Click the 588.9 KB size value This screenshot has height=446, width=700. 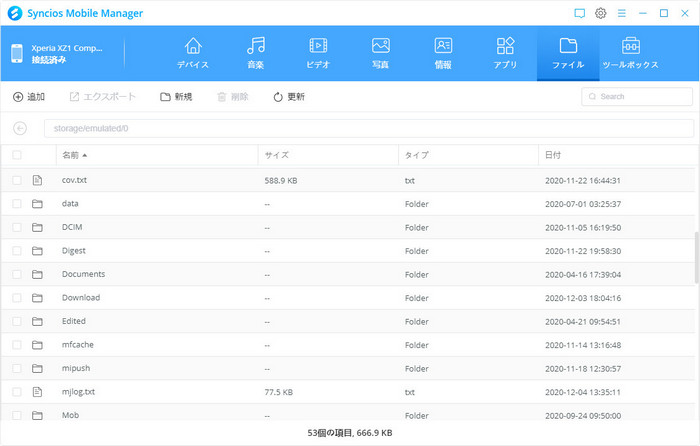click(281, 180)
